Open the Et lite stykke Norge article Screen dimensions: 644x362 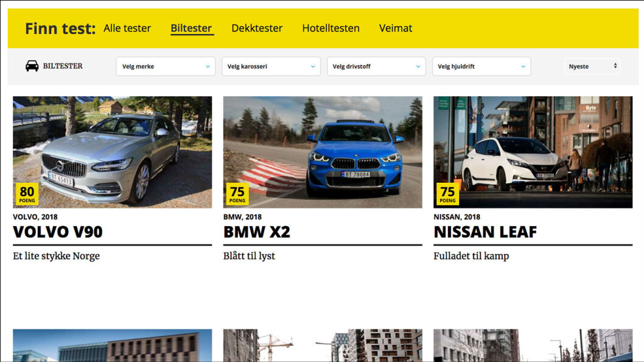[x=56, y=256]
